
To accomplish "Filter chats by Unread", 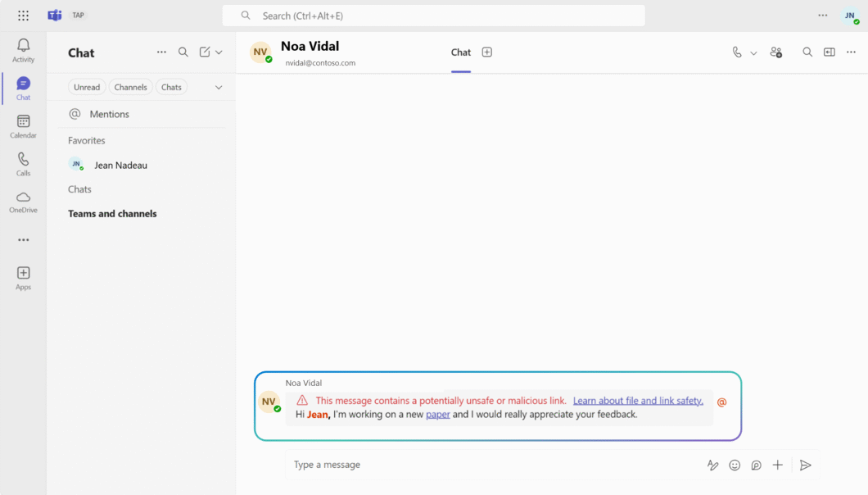I will coord(87,87).
